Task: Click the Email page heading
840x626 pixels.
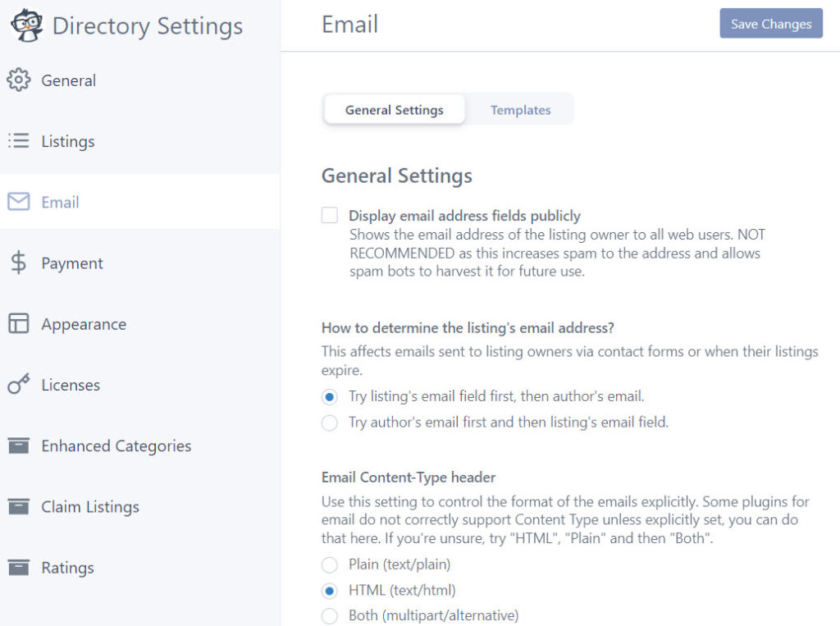Action: coord(349,25)
